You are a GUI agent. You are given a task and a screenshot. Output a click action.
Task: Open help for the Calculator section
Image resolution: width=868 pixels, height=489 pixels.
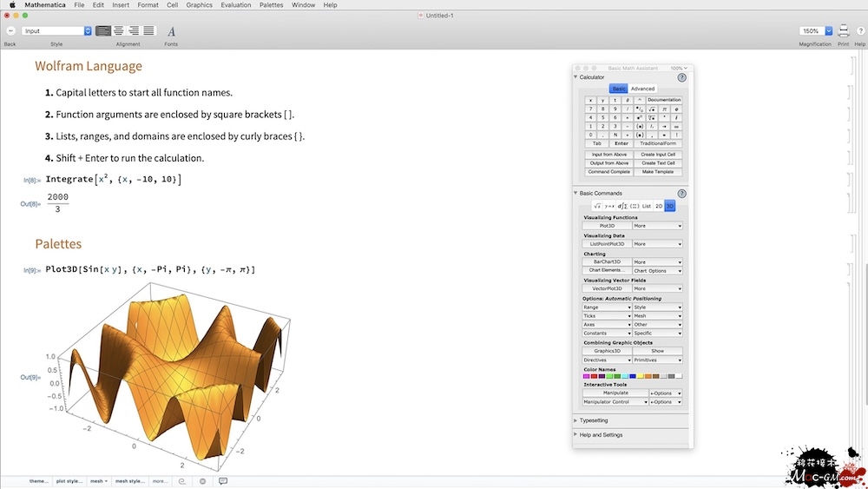(x=681, y=77)
